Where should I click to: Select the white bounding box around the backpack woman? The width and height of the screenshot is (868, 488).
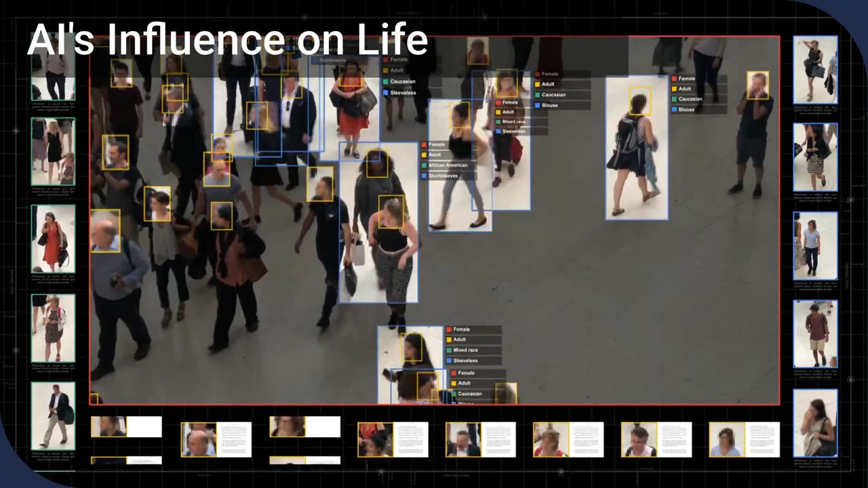coord(637,148)
